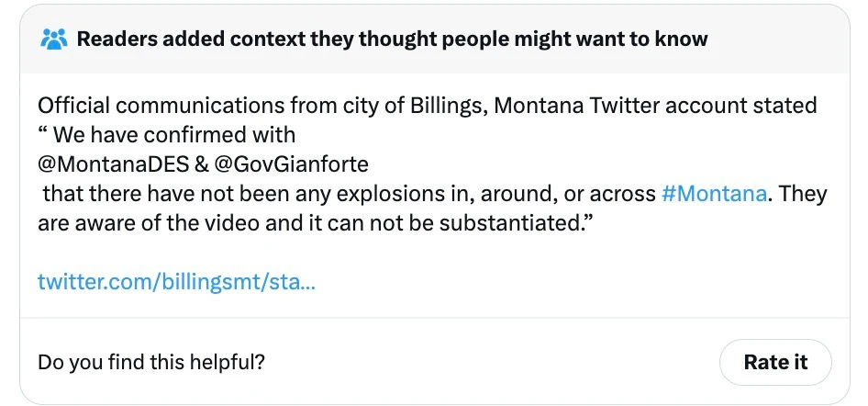This screenshot has height=406, width=868.
Task: Click the "Readers added context" header text
Action: click(x=392, y=39)
